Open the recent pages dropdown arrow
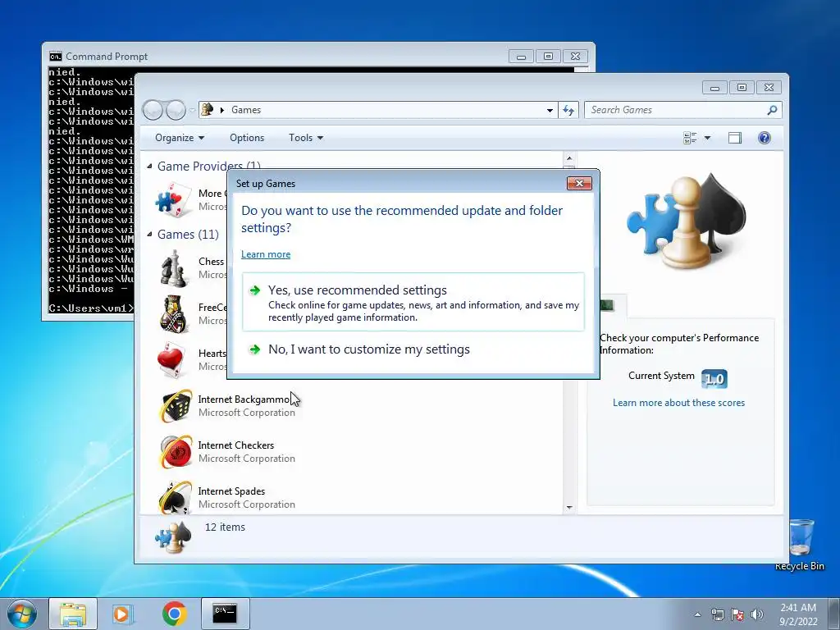Image resolution: width=840 pixels, height=630 pixels. [x=192, y=111]
